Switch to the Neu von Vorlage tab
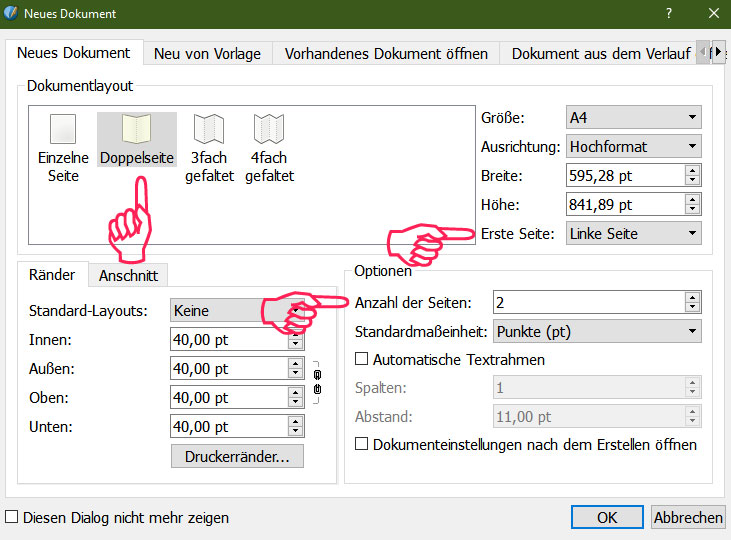 point(207,54)
